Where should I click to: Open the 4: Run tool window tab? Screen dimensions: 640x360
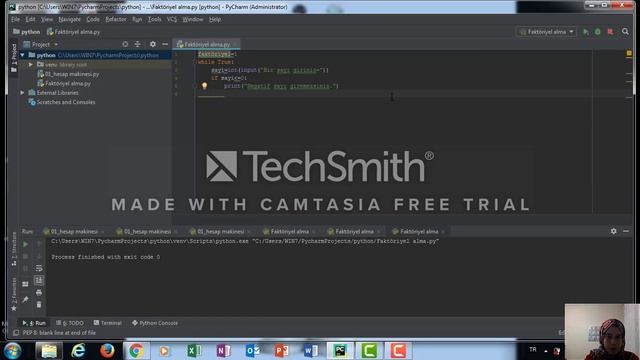pos(35,323)
